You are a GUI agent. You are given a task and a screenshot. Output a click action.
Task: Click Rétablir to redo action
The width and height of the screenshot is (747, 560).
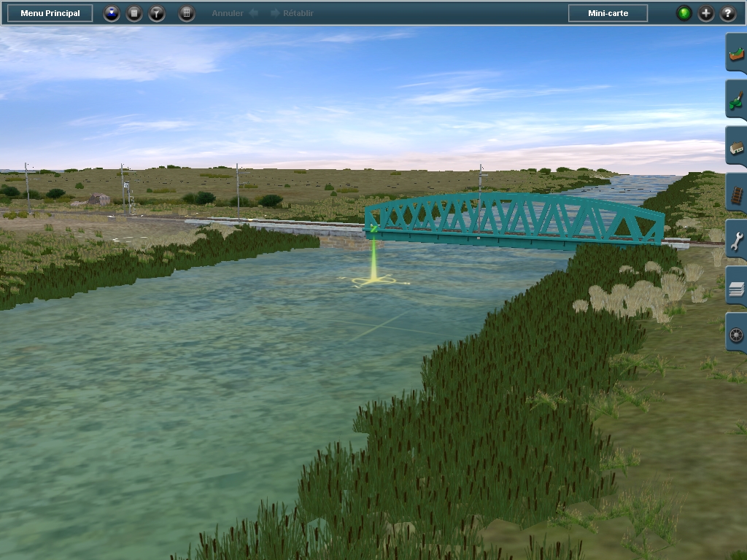pyautogui.click(x=292, y=13)
